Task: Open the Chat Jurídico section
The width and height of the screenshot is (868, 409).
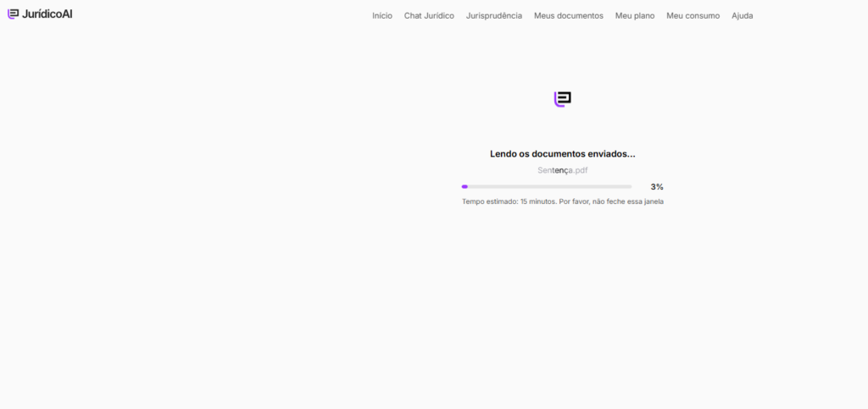Action: (x=429, y=15)
